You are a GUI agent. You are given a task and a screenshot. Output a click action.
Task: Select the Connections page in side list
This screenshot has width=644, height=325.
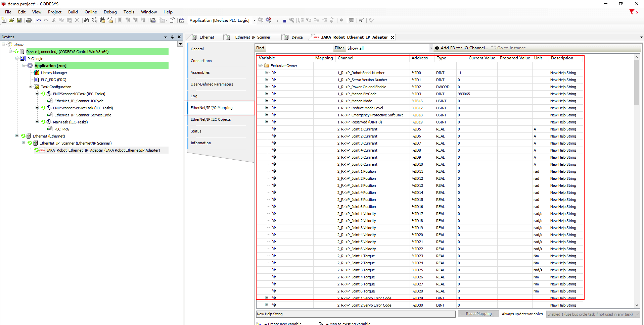(201, 61)
